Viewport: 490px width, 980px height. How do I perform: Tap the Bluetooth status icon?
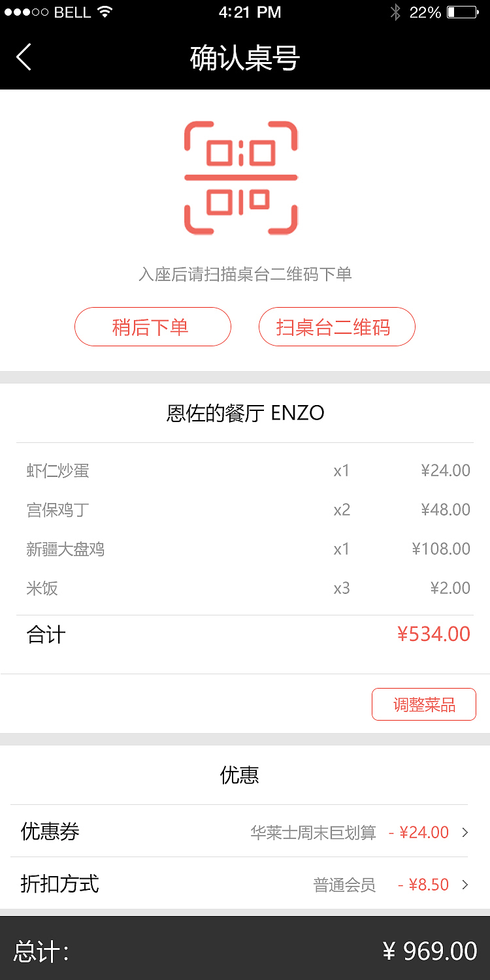[x=395, y=12]
